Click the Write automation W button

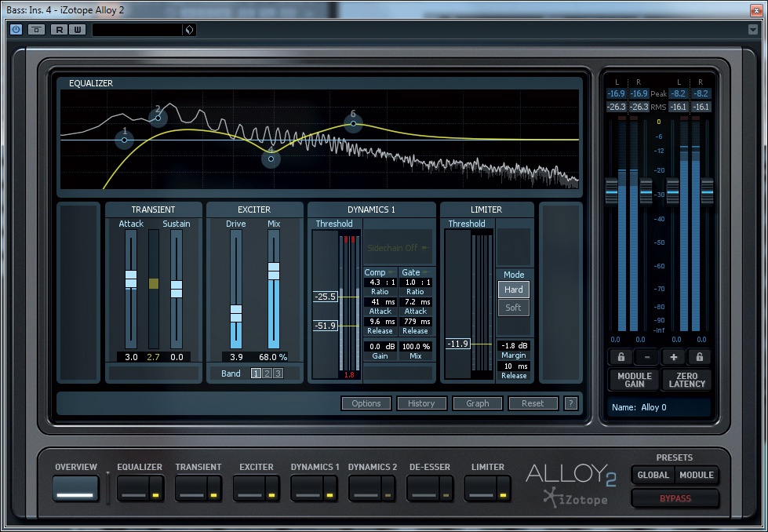78,29
